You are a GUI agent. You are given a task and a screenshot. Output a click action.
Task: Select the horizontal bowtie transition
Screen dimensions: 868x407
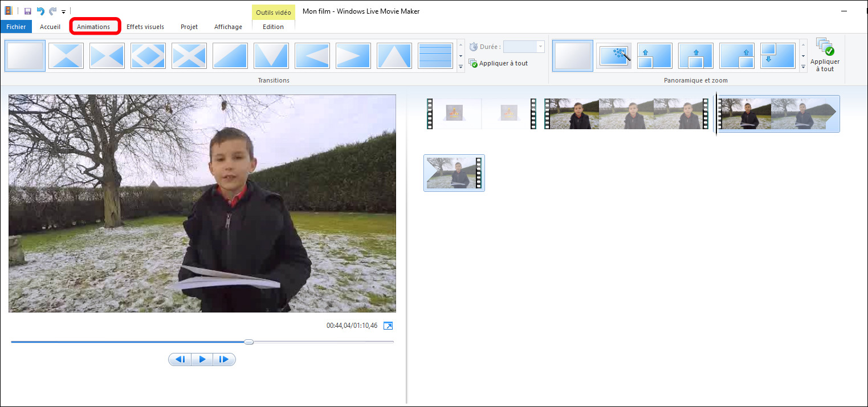tap(107, 55)
